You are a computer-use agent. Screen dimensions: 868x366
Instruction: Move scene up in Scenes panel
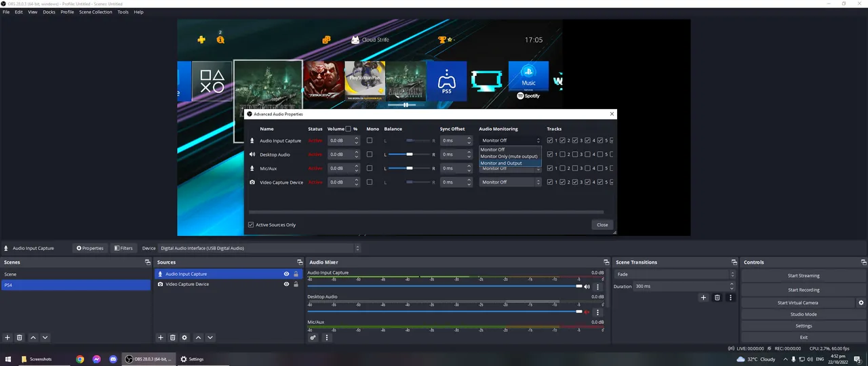point(33,338)
